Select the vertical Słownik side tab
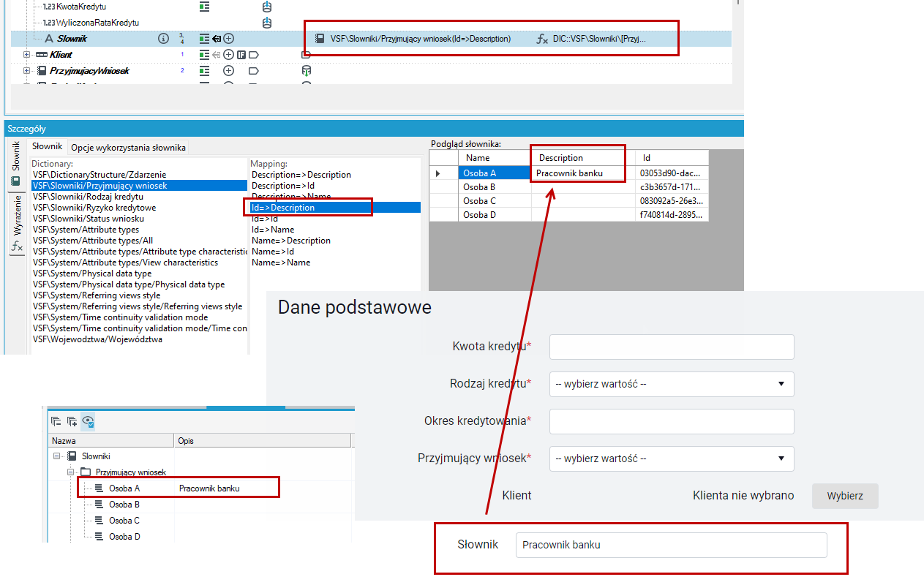The height and width of the screenshot is (585, 924). coord(15,165)
